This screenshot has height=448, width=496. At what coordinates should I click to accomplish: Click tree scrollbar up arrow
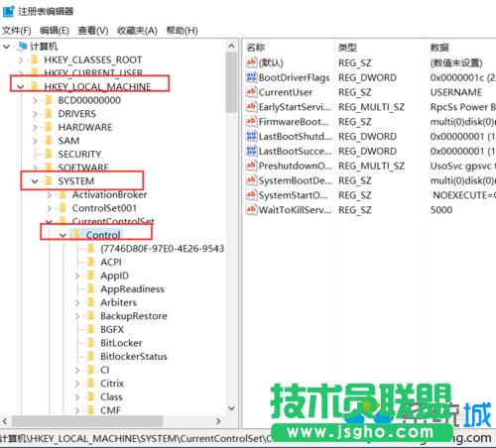(231, 46)
